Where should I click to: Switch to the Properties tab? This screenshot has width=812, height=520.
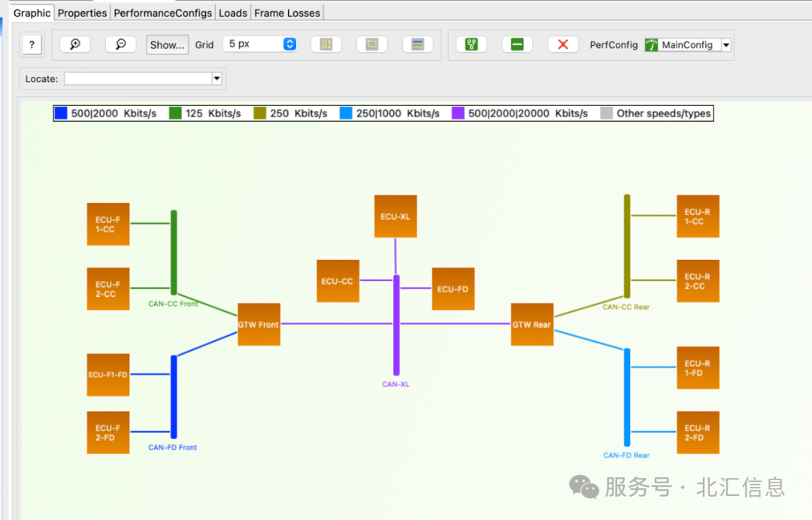coord(82,13)
